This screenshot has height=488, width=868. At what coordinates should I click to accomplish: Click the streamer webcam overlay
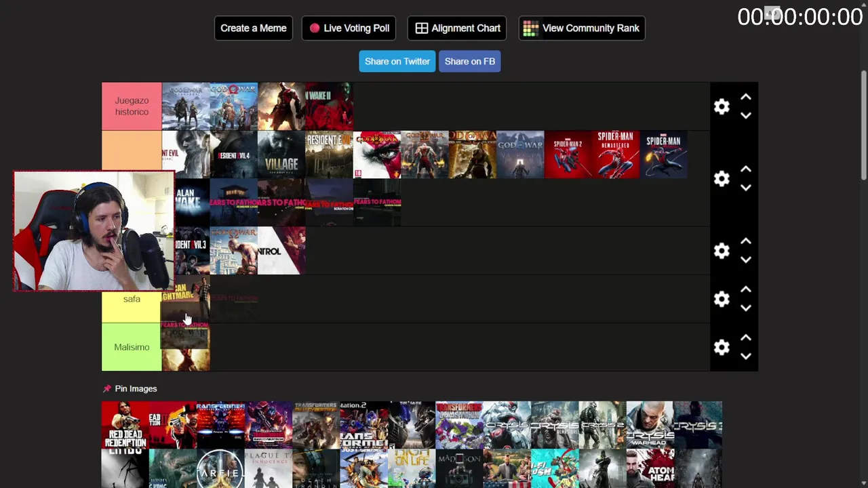click(94, 231)
